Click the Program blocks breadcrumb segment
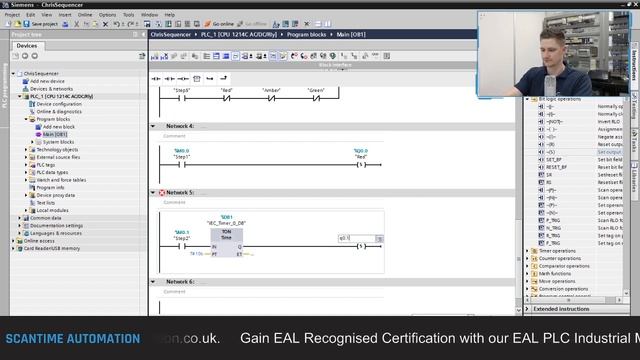The image size is (640, 360). (x=307, y=35)
